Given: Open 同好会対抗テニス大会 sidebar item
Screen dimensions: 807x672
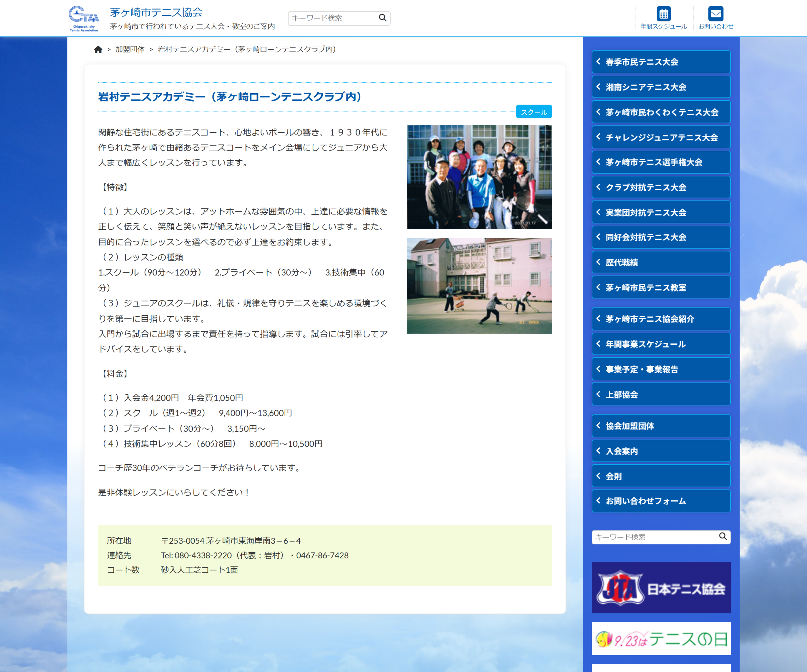Looking at the screenshot, I should 661,237.
